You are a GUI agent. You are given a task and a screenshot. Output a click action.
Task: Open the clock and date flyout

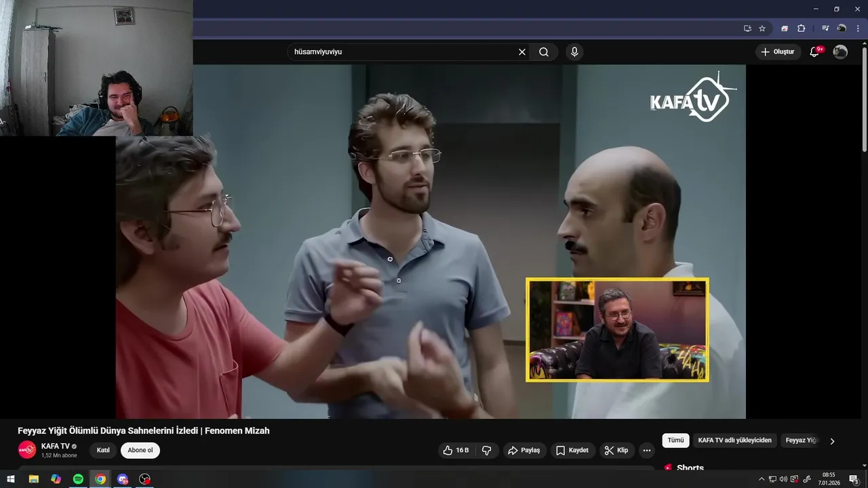pyautogui.click(x=829, y=479)
